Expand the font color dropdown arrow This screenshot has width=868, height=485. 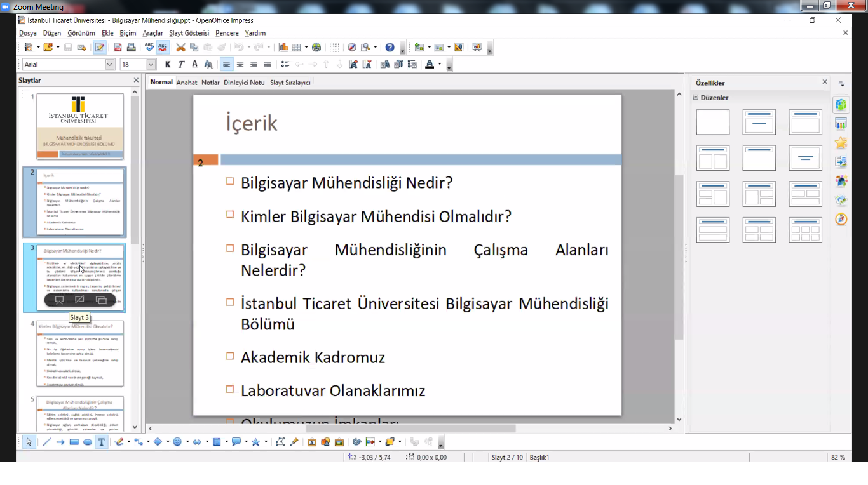pos(440,64)
